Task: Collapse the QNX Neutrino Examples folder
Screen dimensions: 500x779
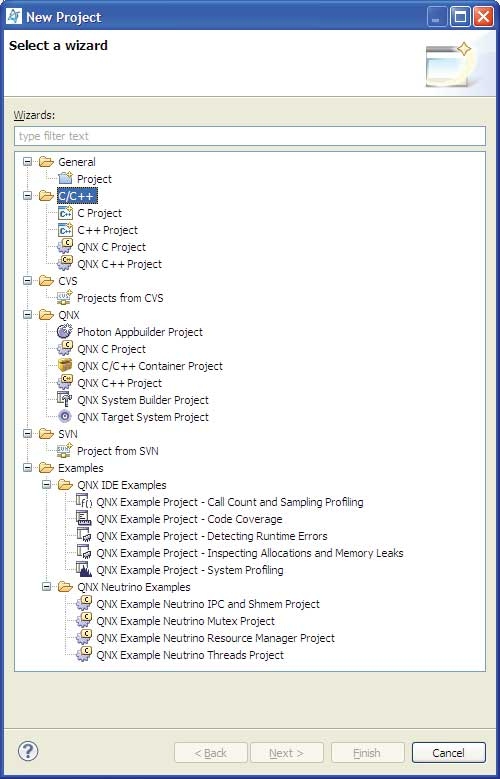Action: tap(47, 587)
